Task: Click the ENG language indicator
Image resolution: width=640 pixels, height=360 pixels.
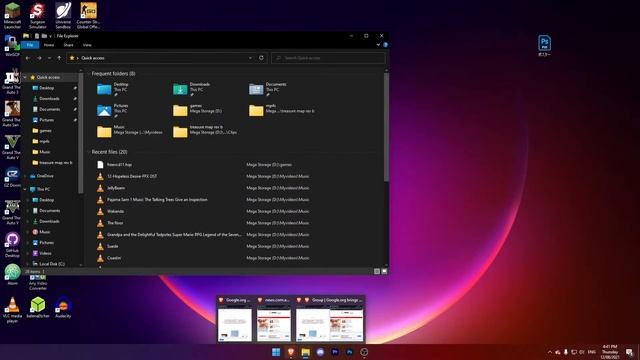Action: 591,352
